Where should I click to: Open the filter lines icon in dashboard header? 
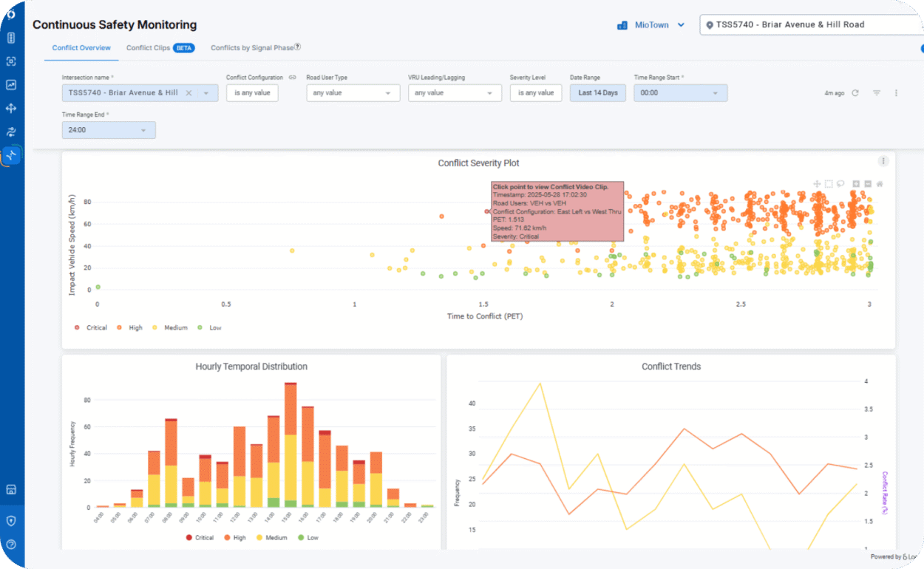tap(877, 93)
